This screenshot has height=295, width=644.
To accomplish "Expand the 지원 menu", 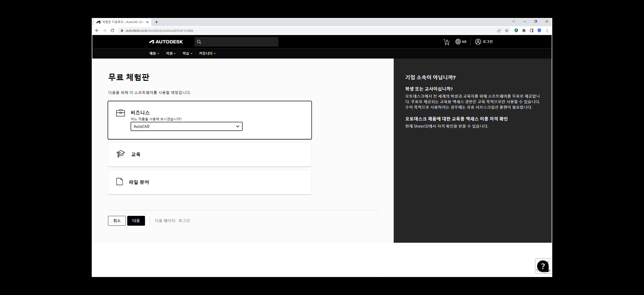I will 171,53.
